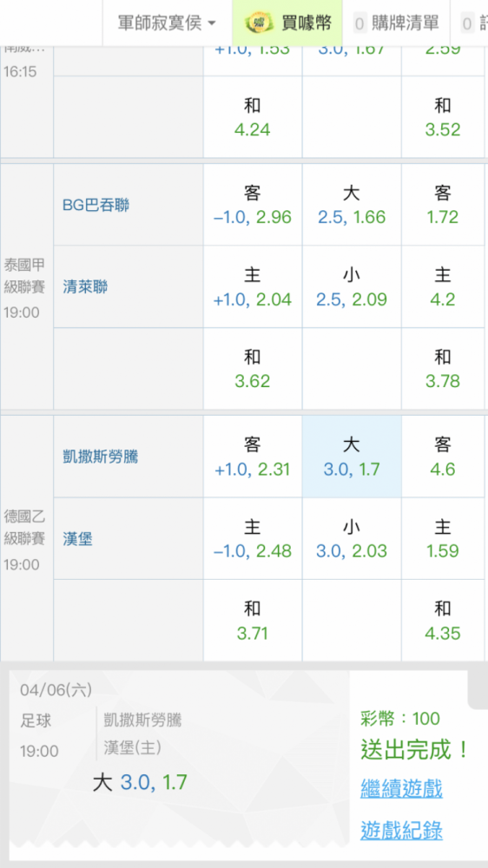Select BG巴吞聯 team link

96,206
